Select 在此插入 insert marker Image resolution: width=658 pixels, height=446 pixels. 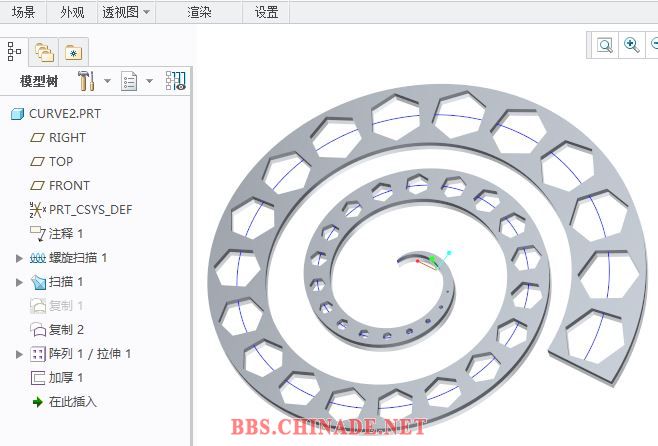[x=73, y=402]
